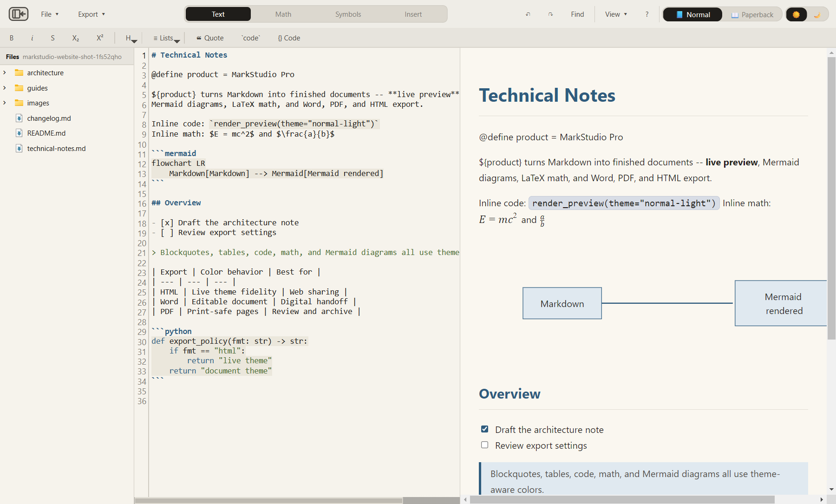The width and height of the screenshot is (836, 504).
Task: Open README.md in the file list
Action: 46,133
